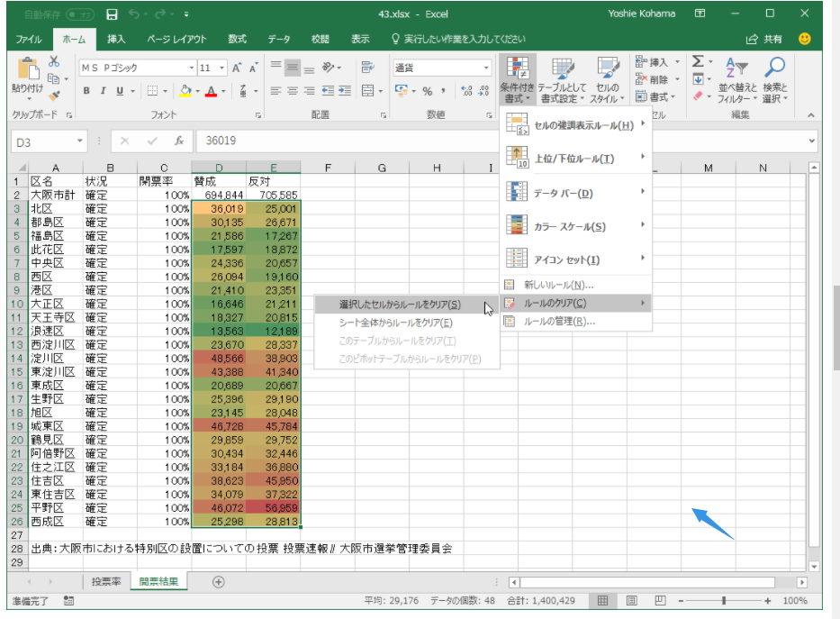Viewport: 840px width, 619px height.
Task: Open the Color Scales submenu
Action: tap(576, 227)
